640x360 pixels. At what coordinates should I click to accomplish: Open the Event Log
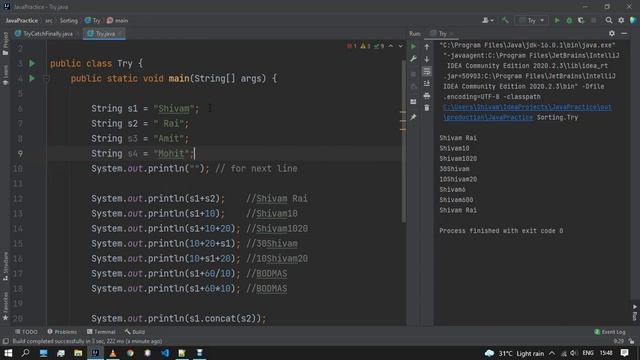(610, 332)
